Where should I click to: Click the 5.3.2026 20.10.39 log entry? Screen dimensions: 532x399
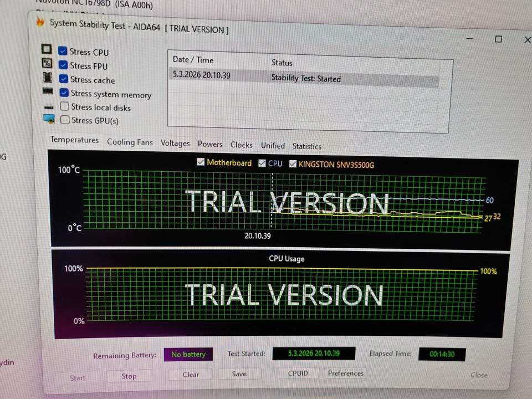pyautogui.click(x=202, y=75)
